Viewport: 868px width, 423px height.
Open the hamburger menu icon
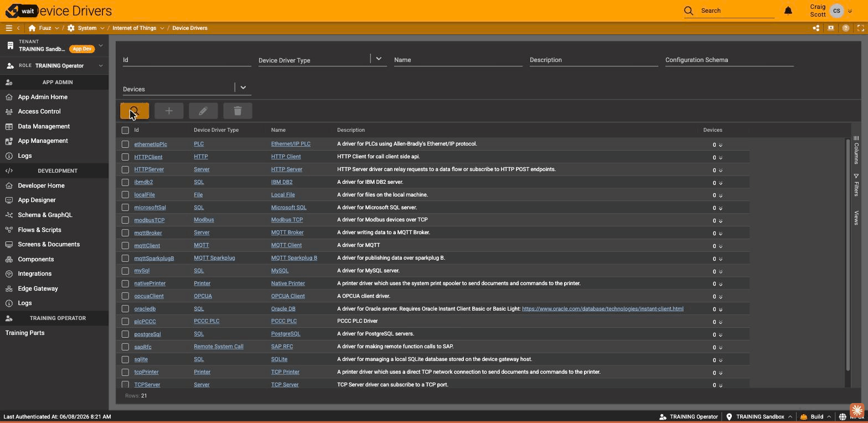point(9,28)
